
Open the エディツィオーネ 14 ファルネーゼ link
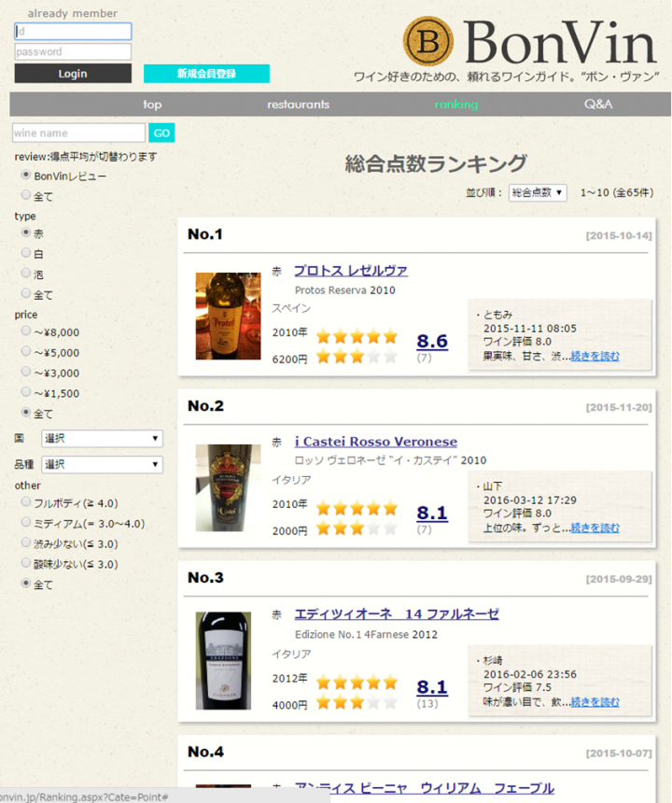point(397,614)
